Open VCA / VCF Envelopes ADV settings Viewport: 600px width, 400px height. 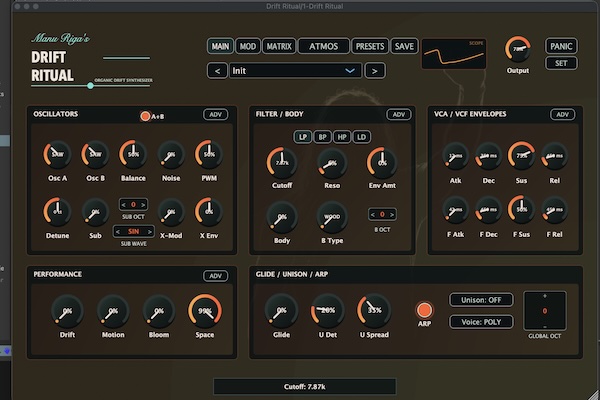point(562,114)
